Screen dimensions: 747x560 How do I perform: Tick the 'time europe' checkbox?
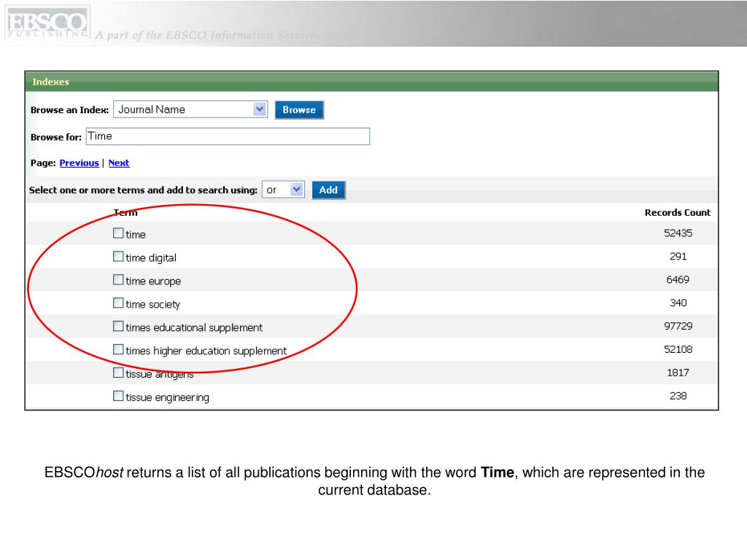point(118,280)
